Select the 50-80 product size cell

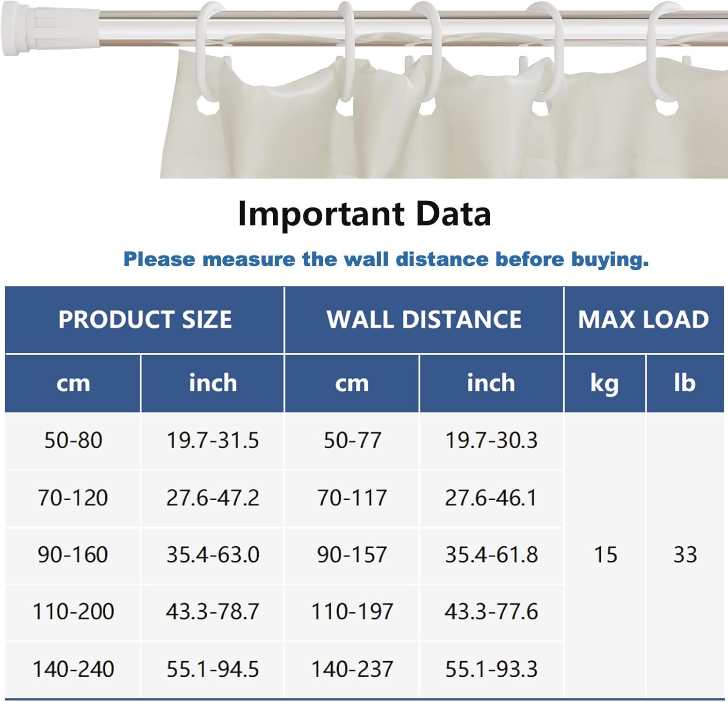(x=73, y=441)
